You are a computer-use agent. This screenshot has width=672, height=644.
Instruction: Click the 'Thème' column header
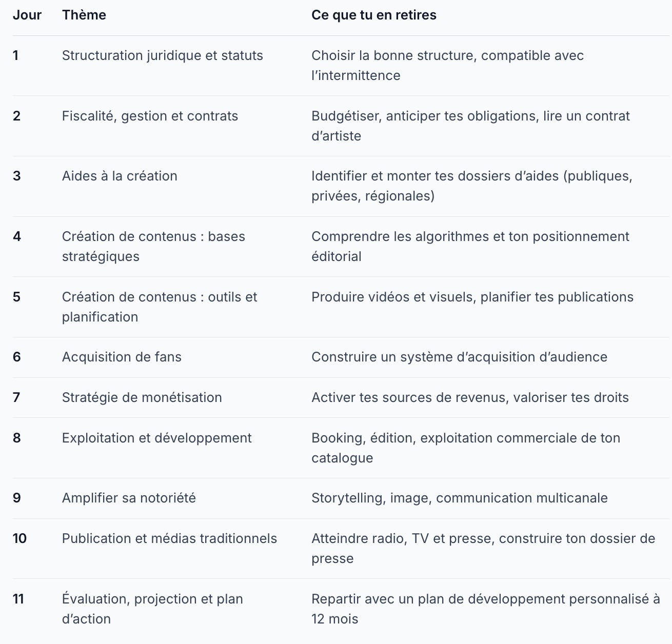[x=84, y=15]
